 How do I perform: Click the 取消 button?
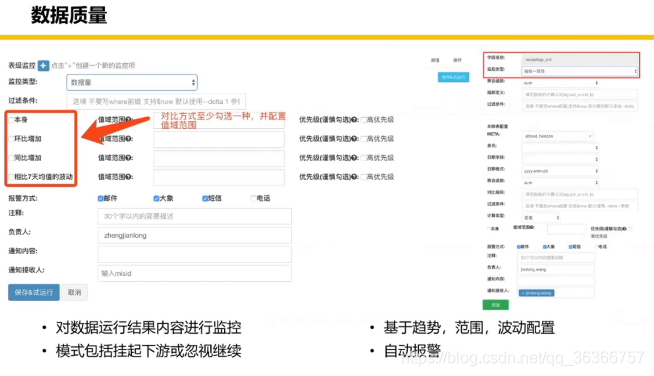coord(75,293)
